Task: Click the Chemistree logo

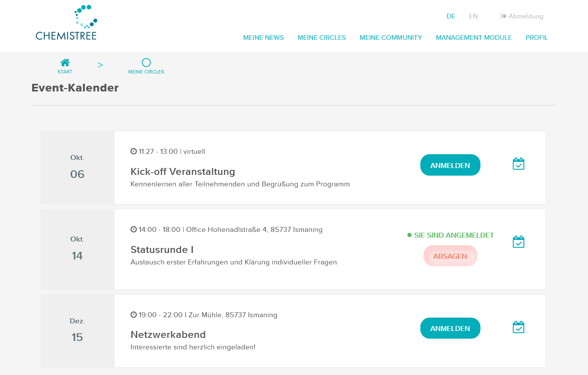Action: [66, 22]
